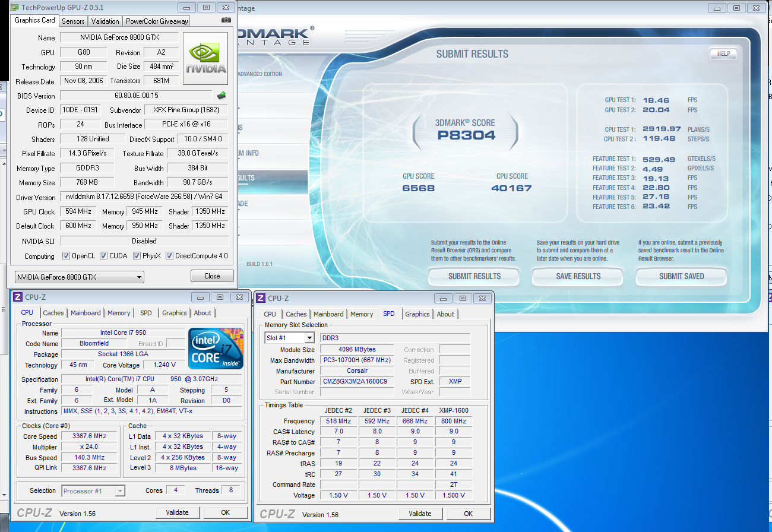Screen dimensions: 772x532
Task: Click OK in the left CPU-Z window
Action: [226, 512]
